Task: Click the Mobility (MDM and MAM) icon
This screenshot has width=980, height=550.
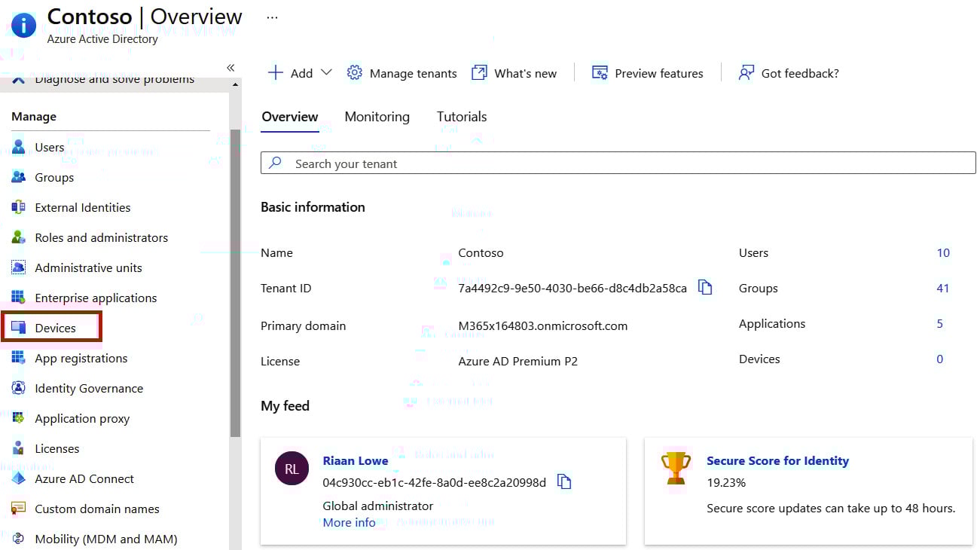Action: click(x=19, y=539)
